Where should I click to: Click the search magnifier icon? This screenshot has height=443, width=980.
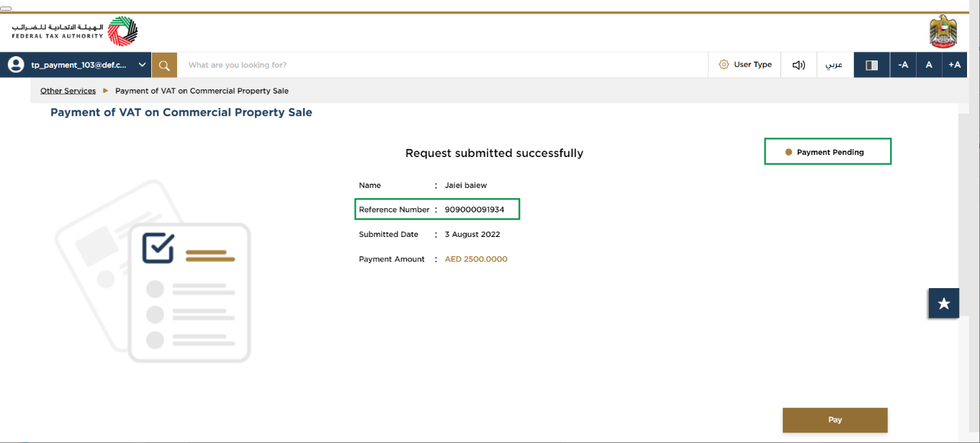(164, 65)
